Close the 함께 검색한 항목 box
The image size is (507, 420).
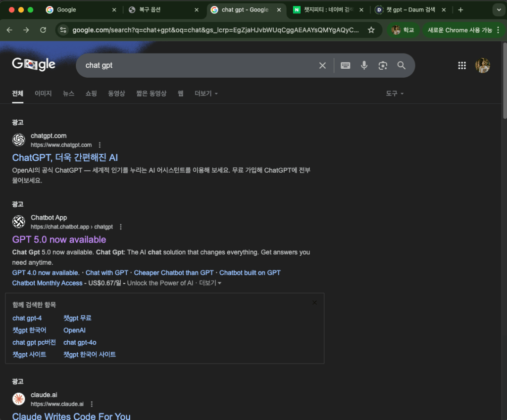coord(314,303)
